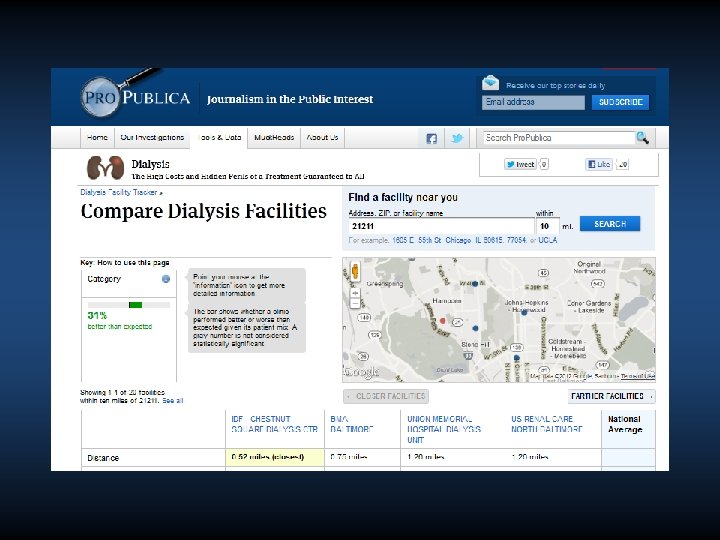Click the Google logo on map
The image size is (720, 540).
[x=361, y=371]
